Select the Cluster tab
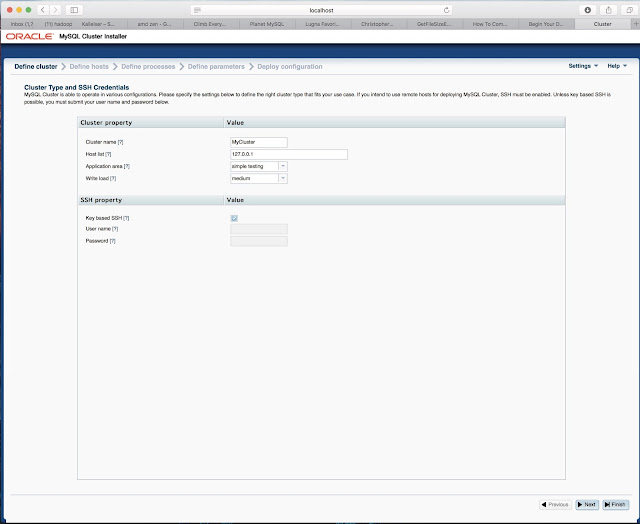This screenshot has height=524, width=640. point(602,24)
